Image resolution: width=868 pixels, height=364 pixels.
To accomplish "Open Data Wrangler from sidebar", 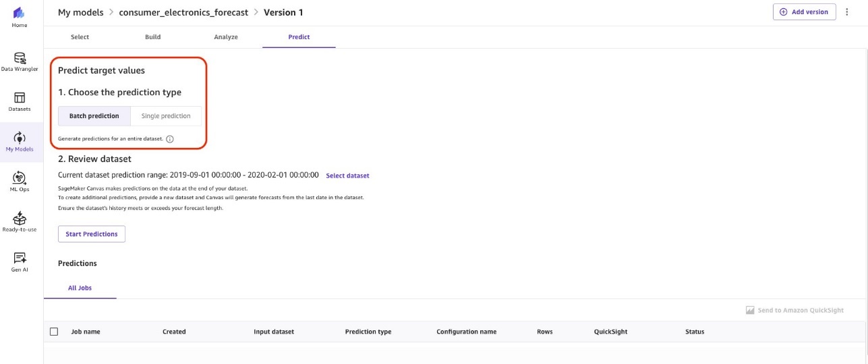I will pyautogui.click(x=20, y=61).
